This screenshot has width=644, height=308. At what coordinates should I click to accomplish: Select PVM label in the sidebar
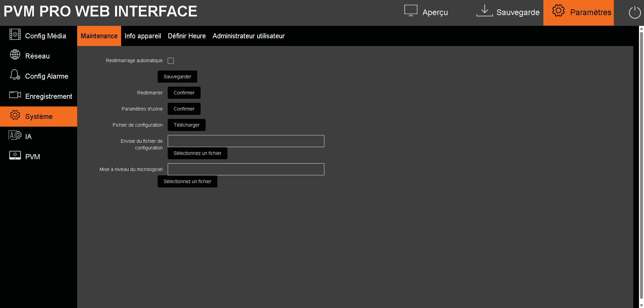33,157
